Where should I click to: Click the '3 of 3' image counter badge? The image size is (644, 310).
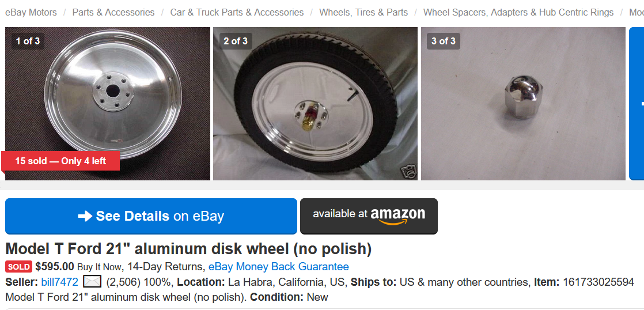click(444, 41)
